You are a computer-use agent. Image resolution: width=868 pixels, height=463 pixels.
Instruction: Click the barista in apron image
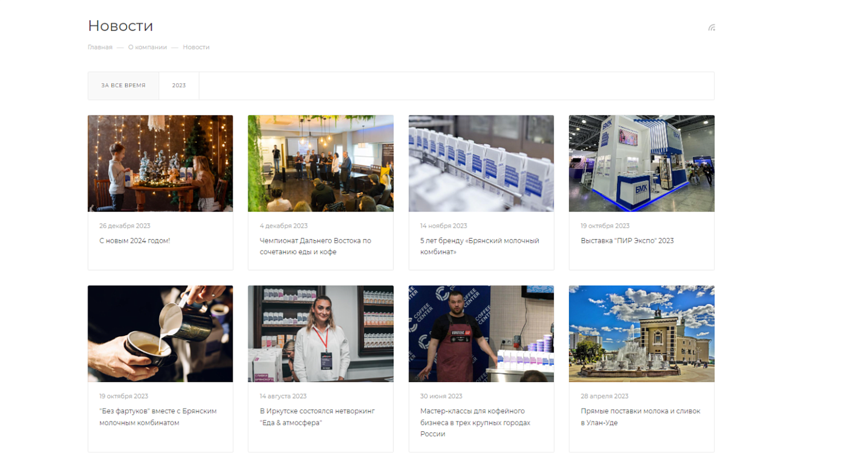[x=481, y=333]
